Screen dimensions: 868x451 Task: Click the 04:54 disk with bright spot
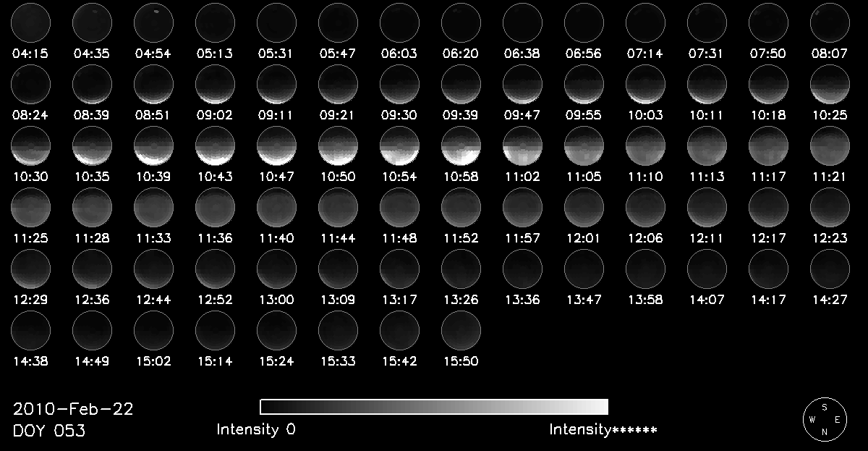[x=153, y=22]
